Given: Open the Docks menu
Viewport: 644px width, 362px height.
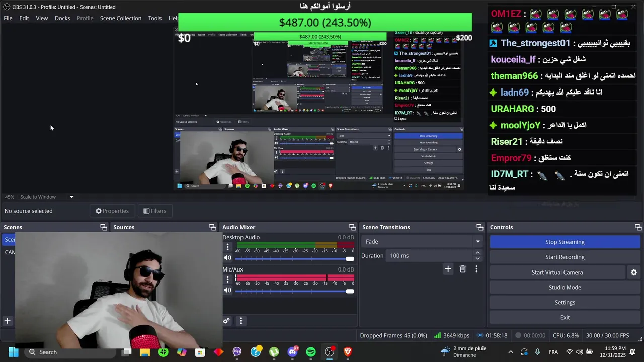Looking at the screenshot, I should (x=62, y=18).
